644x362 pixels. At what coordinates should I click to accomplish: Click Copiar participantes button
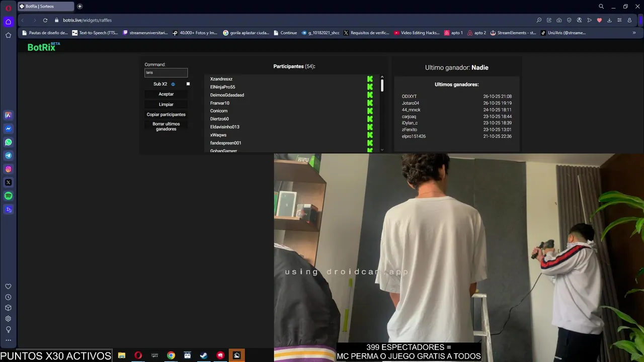pos(166,114)
